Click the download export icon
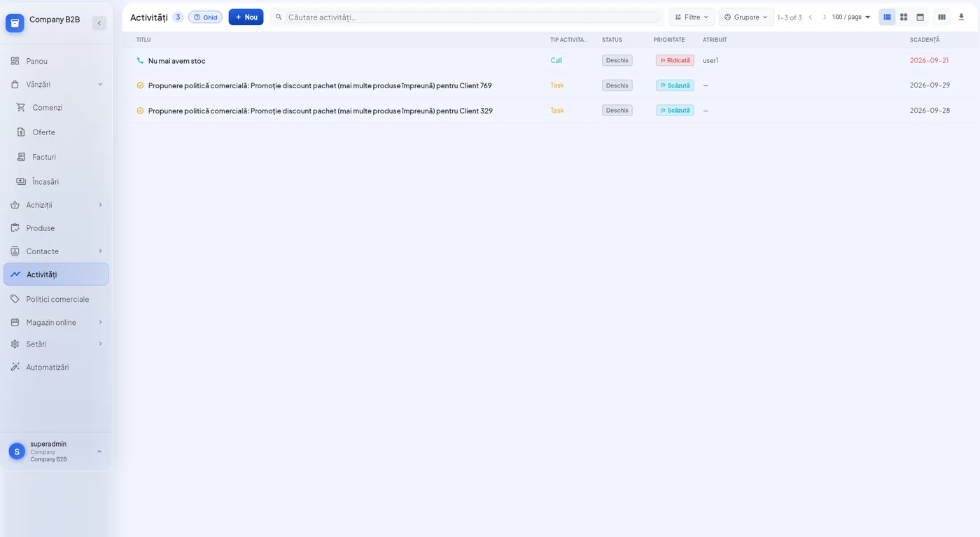 coord(961,17)
